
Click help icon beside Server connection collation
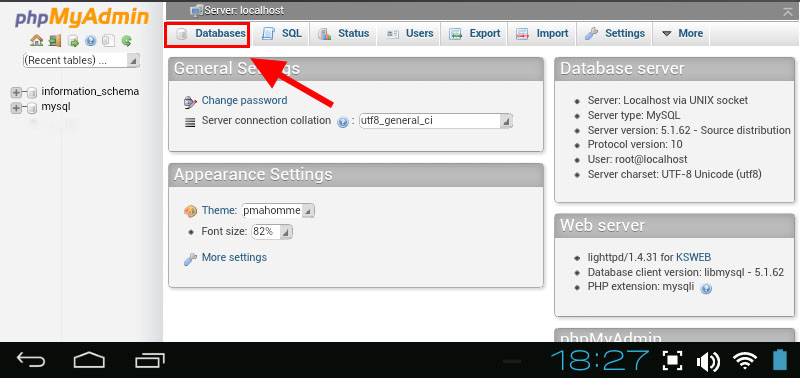click(343, 122)
